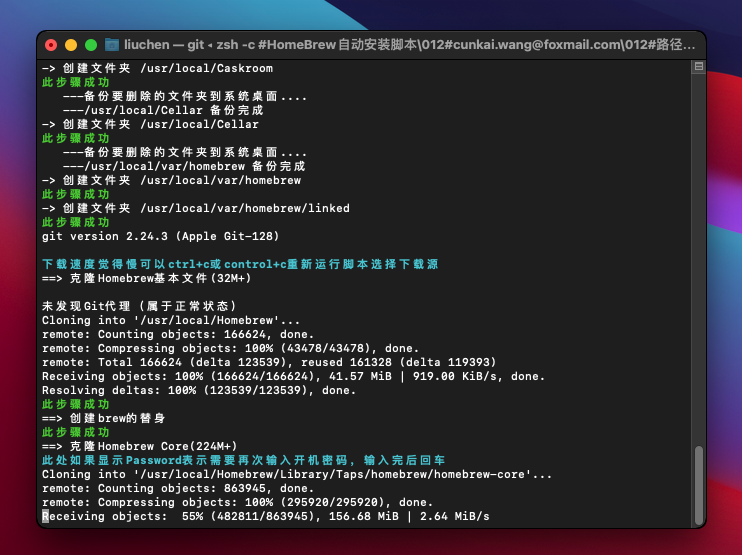Click the line 'remote: Total 166624 (delta 123539)'
Image resolution: width=742 pixels, height=555 pixels.
coord(269,362)
